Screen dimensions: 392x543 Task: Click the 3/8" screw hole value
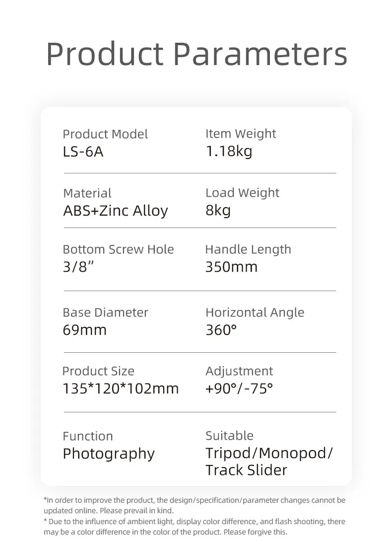(78, 267)
